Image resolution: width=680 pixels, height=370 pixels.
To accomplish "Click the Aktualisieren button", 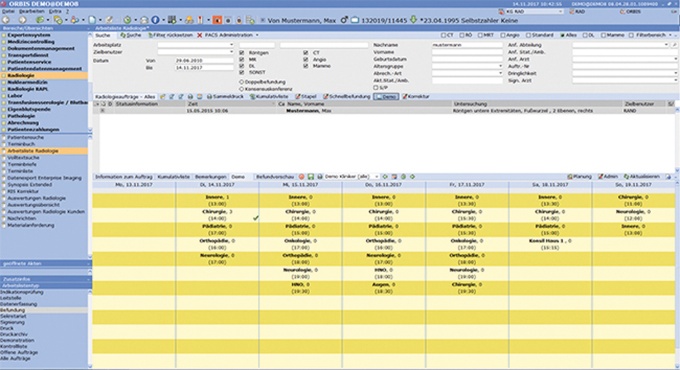I will [x=642, y=177].
